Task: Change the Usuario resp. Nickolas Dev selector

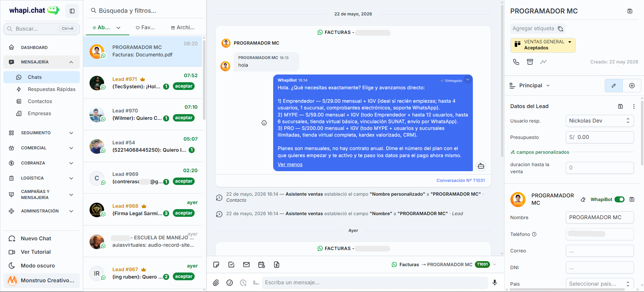Action: (x=599, y=121)
